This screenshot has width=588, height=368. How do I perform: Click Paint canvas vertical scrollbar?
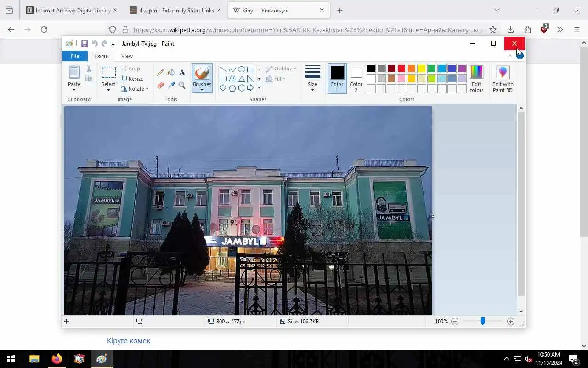pyautogui.click(x=521, y=204)
